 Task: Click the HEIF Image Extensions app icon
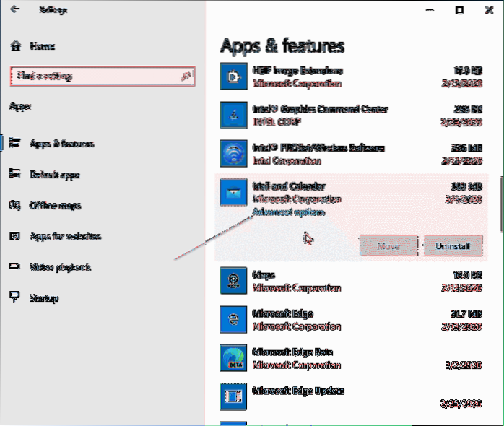coord(234,77)
